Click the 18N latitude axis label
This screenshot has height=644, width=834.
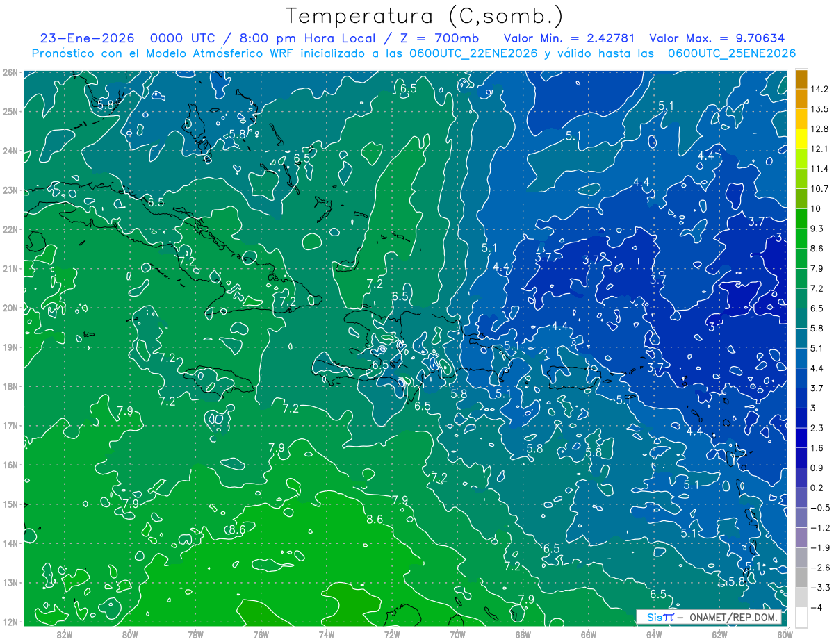click(10, 386)
